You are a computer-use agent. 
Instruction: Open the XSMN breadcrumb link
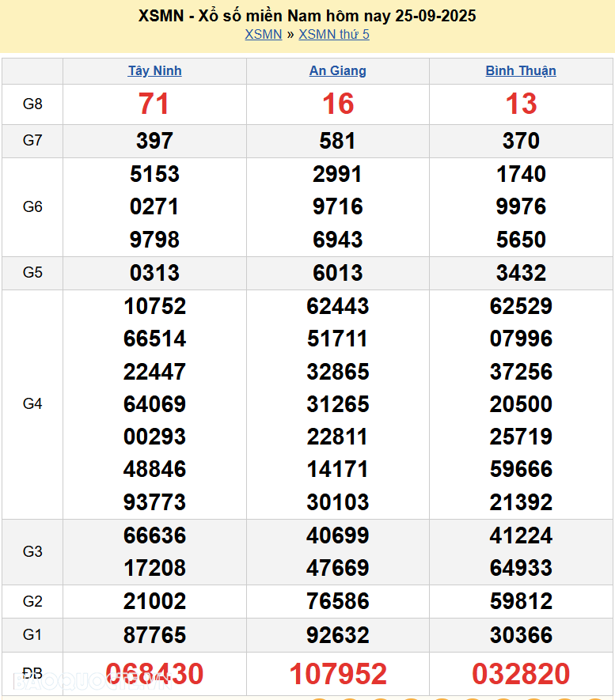(263, 34)
